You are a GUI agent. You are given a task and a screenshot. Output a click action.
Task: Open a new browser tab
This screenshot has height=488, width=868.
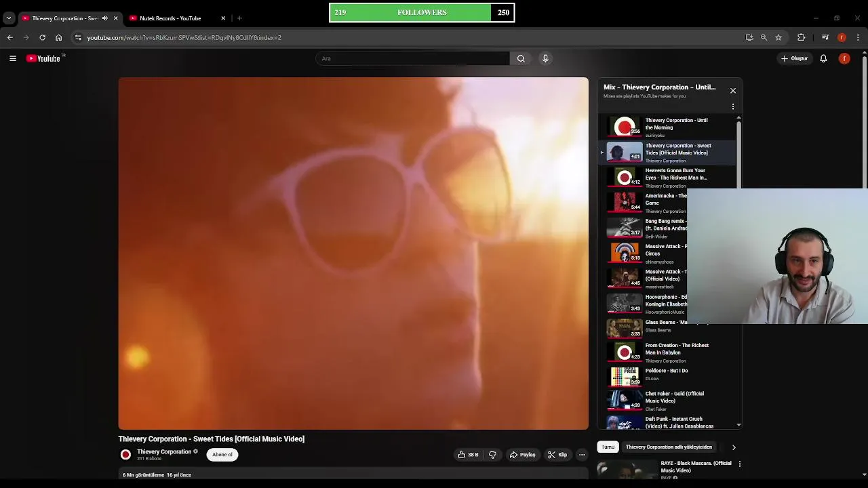pos(239,18)
